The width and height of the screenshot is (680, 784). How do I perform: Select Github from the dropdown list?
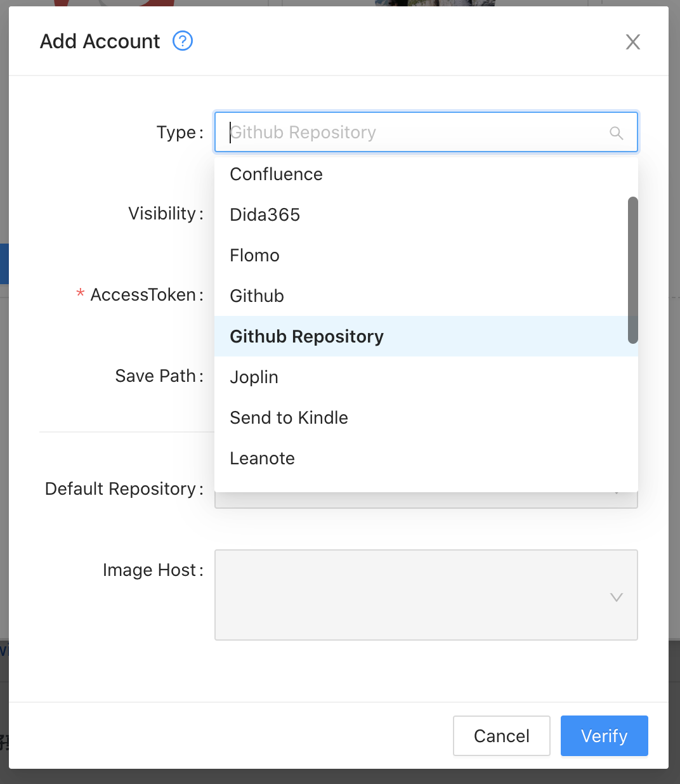pos(256,296)
